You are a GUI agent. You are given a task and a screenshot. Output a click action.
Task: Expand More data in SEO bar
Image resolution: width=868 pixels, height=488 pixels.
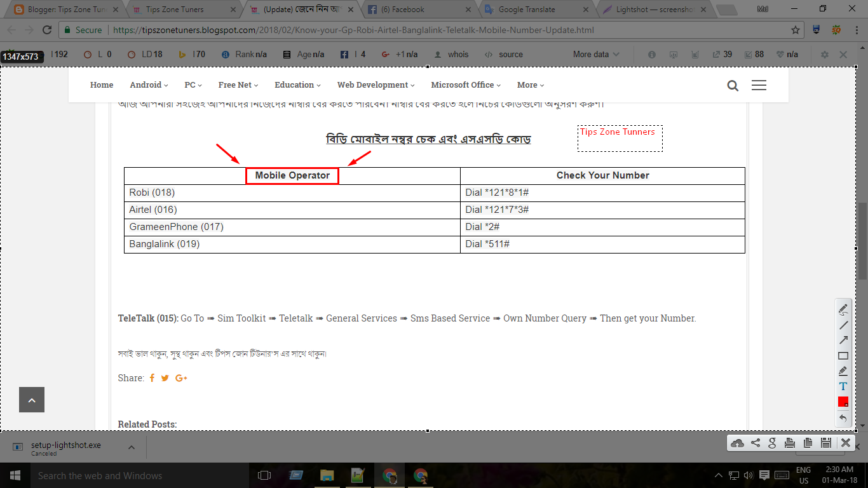596,55
